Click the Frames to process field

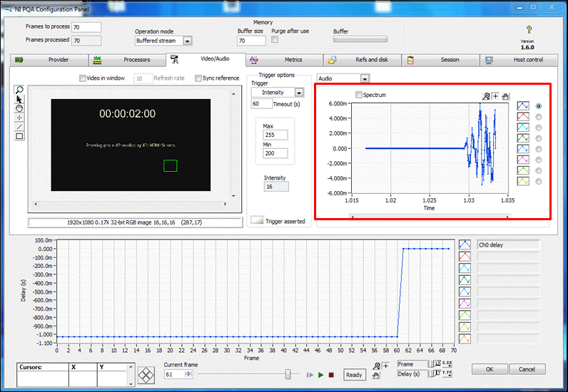point(86,27)
